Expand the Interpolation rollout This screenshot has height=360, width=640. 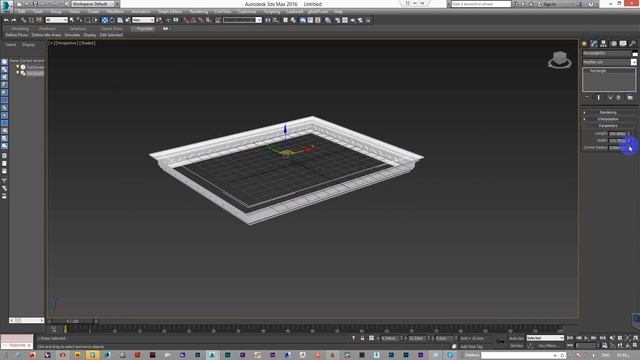tap(608, 119)
